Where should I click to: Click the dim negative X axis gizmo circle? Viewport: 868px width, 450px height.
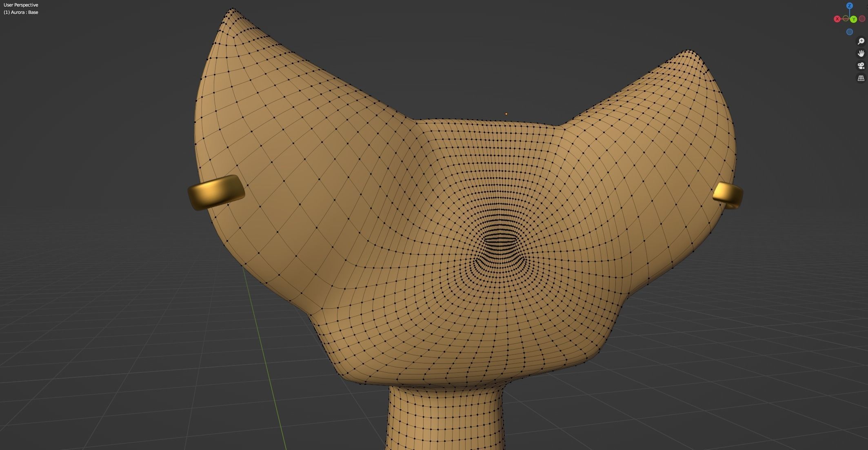[862, 19]
